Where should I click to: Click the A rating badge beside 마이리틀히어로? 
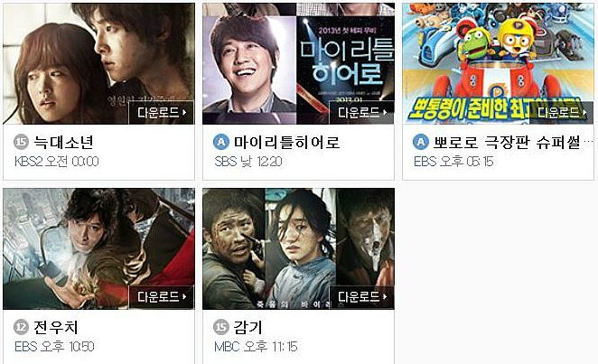pos(221,143)
